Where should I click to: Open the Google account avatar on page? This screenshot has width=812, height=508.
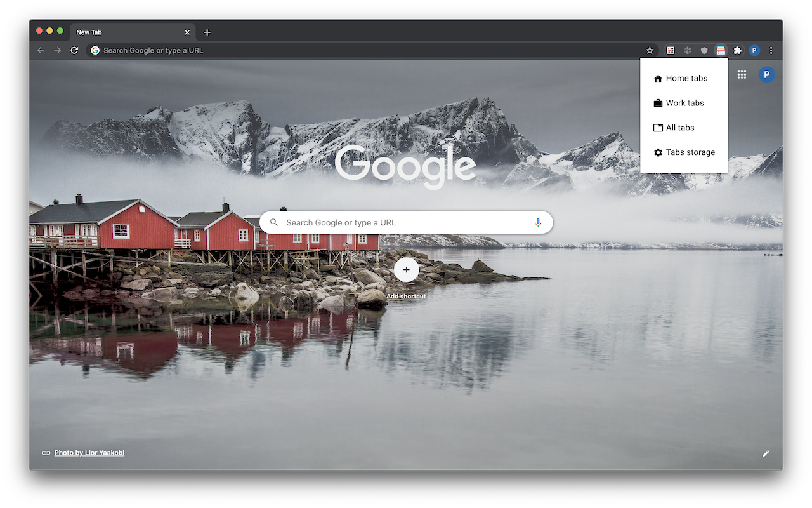click(x=767, y=75)
